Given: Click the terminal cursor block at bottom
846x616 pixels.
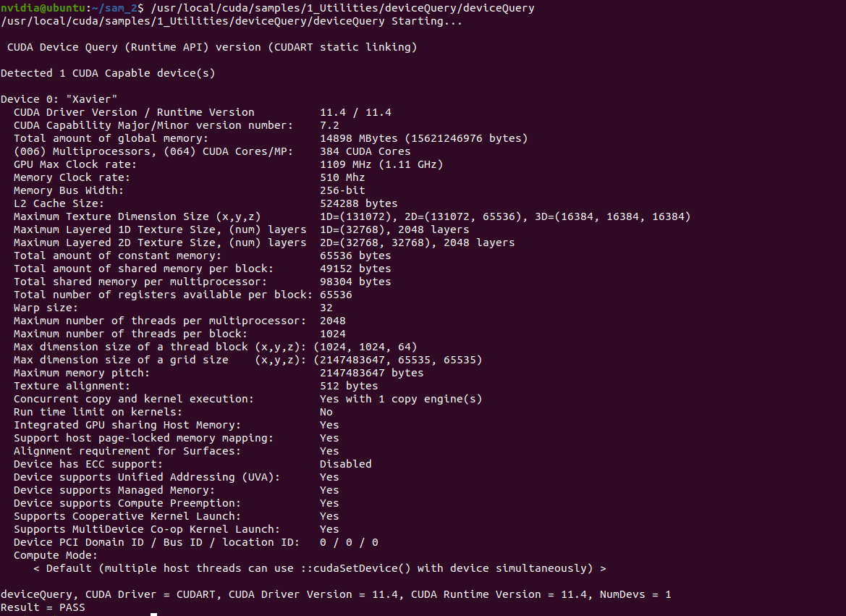Looking at the screenshot, I should point(153,614).
